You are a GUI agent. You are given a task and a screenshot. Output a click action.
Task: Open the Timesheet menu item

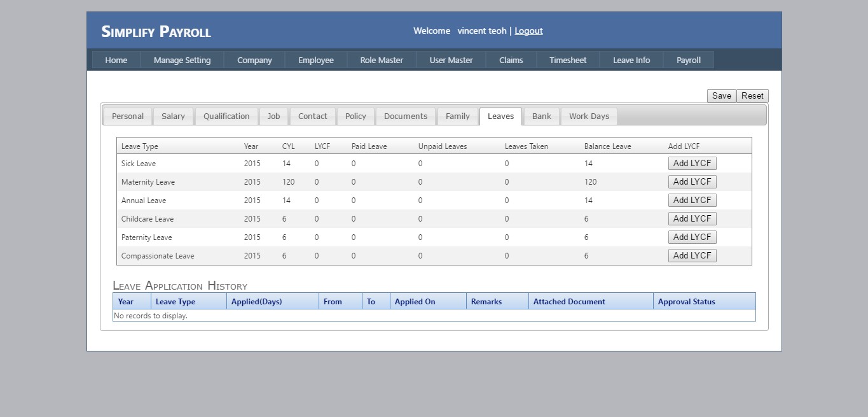[568, 60]
